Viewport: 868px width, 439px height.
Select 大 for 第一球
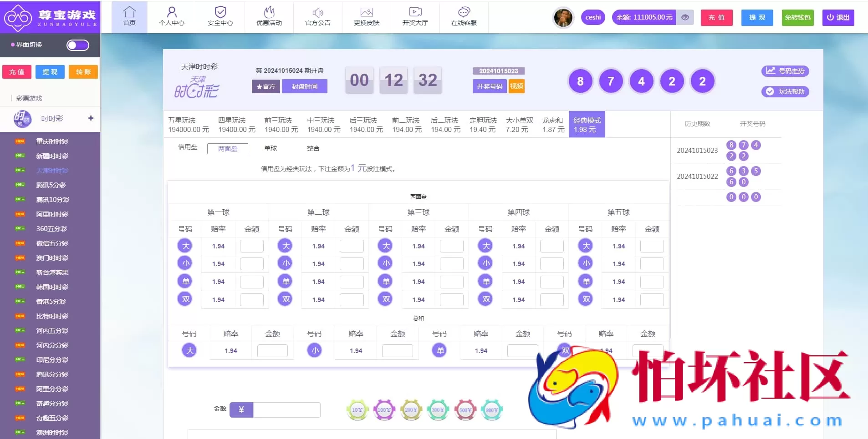pos(185,246)
